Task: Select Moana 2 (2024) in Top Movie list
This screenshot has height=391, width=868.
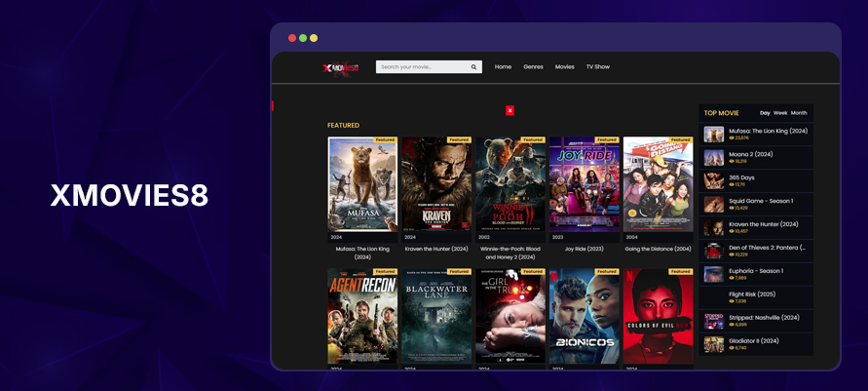Action: [x=756, y=157]
